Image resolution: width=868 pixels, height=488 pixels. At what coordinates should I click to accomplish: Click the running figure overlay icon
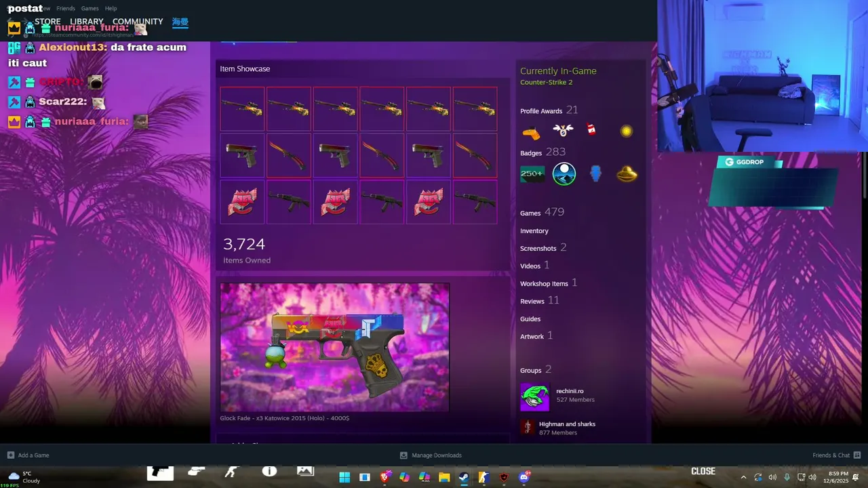[231, 471]
